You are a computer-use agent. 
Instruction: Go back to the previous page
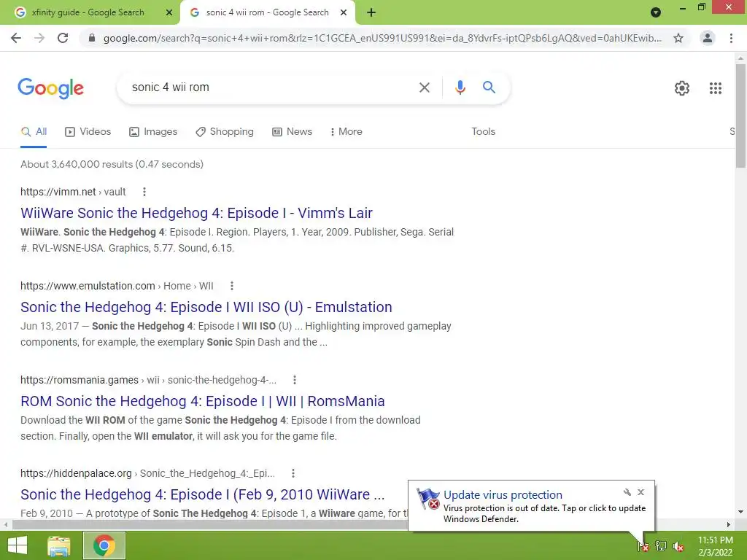[x=16, y=38]
